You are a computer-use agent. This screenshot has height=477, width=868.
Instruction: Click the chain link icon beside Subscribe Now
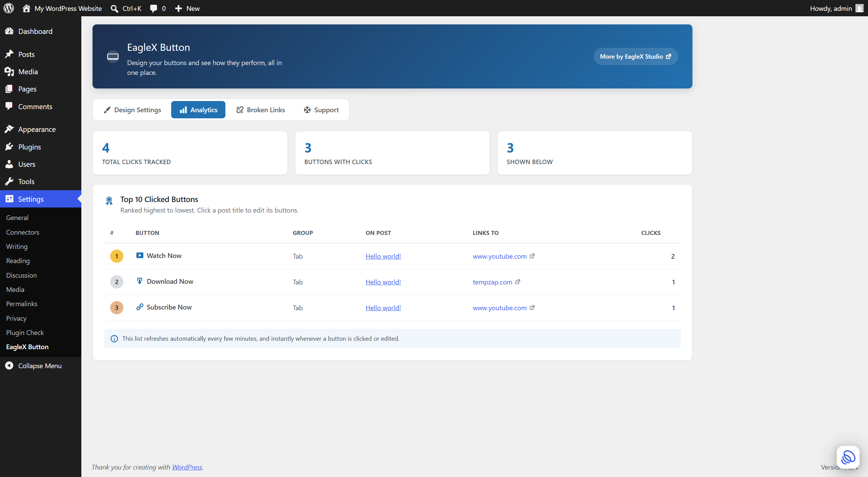point(140,307)
